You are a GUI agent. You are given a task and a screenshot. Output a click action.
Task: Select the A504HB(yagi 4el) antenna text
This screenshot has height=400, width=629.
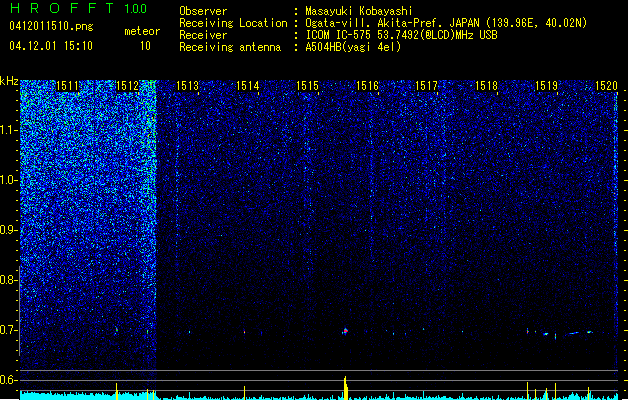(353, 47)
